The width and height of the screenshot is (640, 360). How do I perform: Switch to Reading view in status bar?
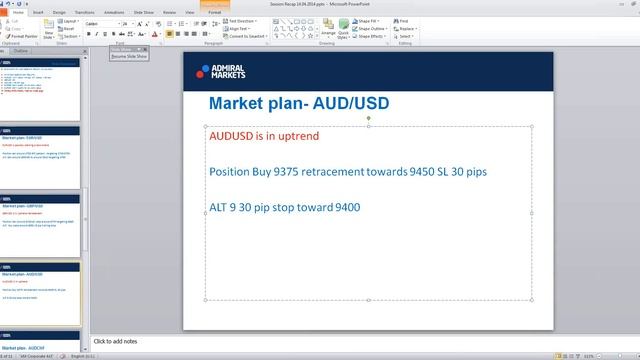(571, 356)
